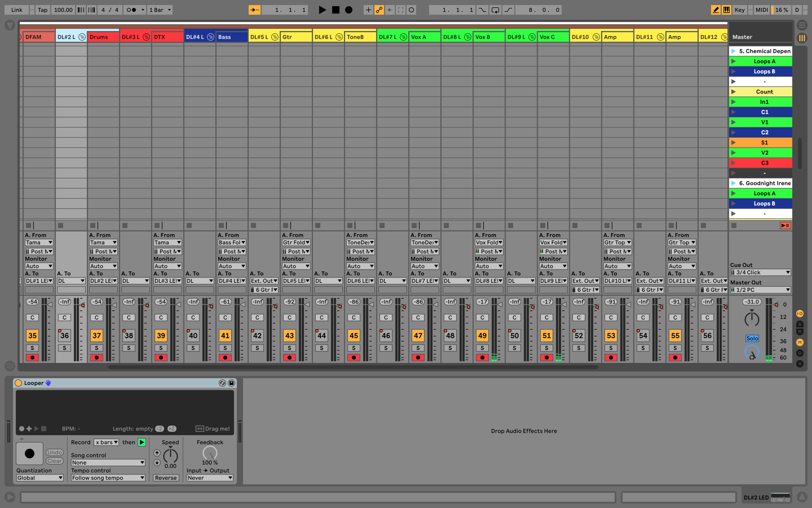Screen dimensions: 812x508
Task: Arm track 43 Gtr for recording
Action: coord(289,358)
